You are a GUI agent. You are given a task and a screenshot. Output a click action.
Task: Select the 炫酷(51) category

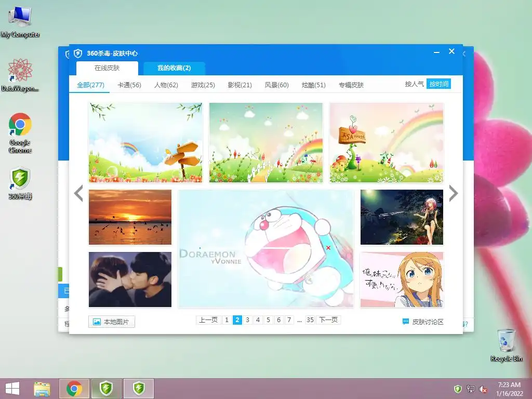pos(314,85)
